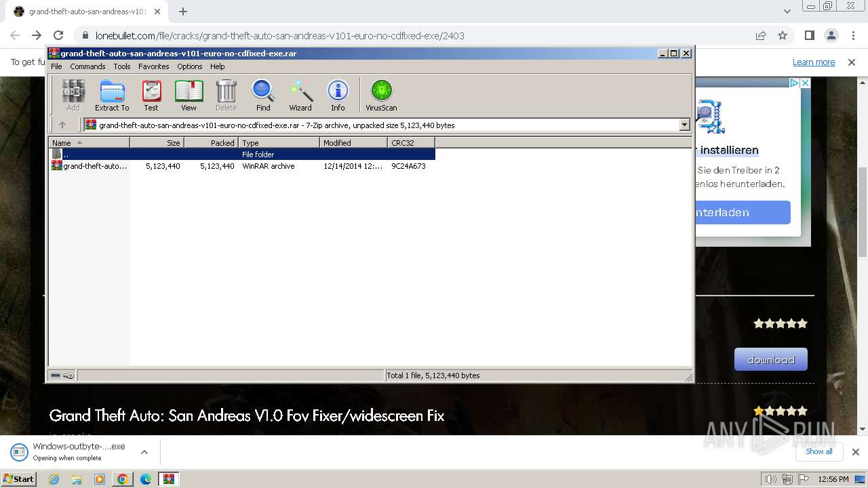Click Show all downloads
This screenshot has width=868, height=488.
click(x=818, y=451)
